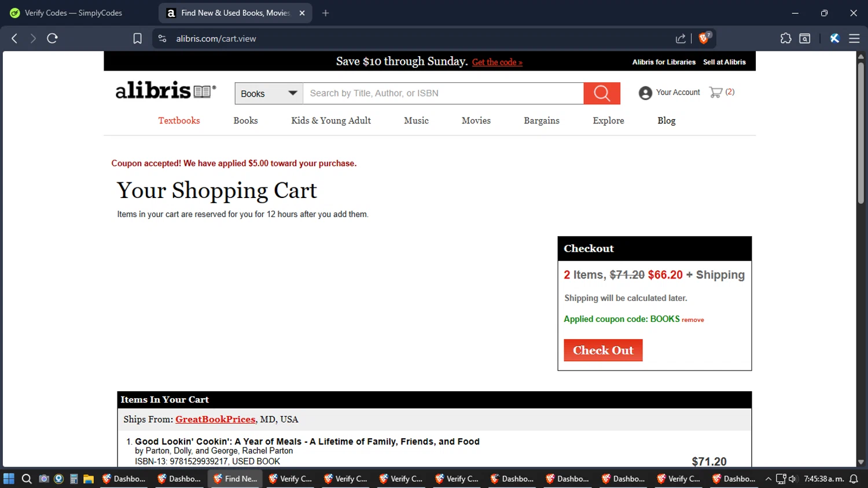Viewport: 868px width, 488px height.
Task: Open a new browser tab
Action: click(326, 13)
